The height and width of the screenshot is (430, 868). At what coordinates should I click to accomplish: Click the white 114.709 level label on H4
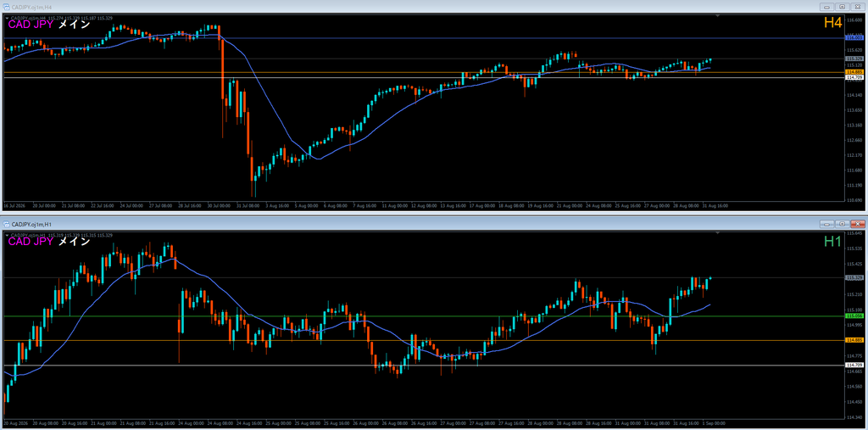click(x=854, y=77)
